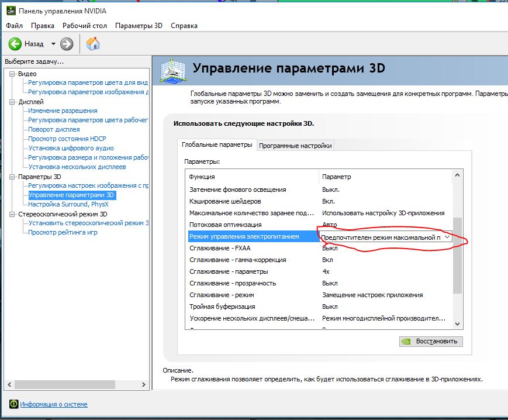Select the Сглаживание - параметры row
Image resolution: width=508 pixels, height=420 pixels.
click(x=319, y=271)
